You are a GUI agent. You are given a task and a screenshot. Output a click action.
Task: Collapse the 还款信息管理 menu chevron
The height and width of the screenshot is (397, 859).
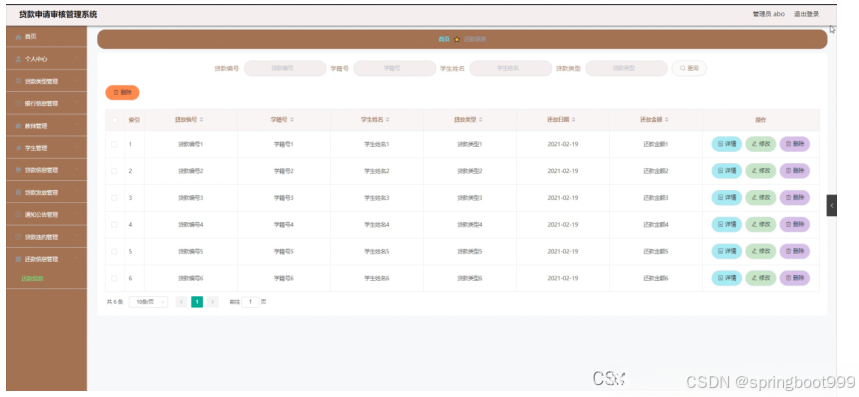[77, 259]
